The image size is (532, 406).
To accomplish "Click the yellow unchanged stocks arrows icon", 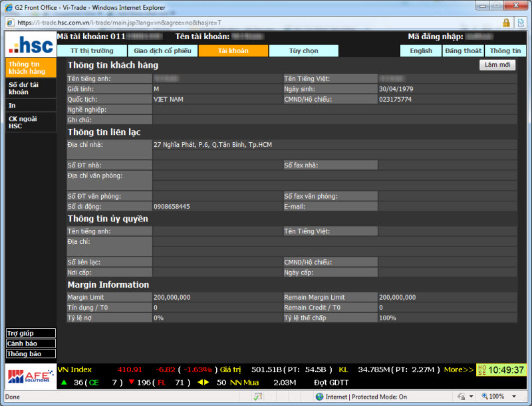I will [x=203, y=383].
